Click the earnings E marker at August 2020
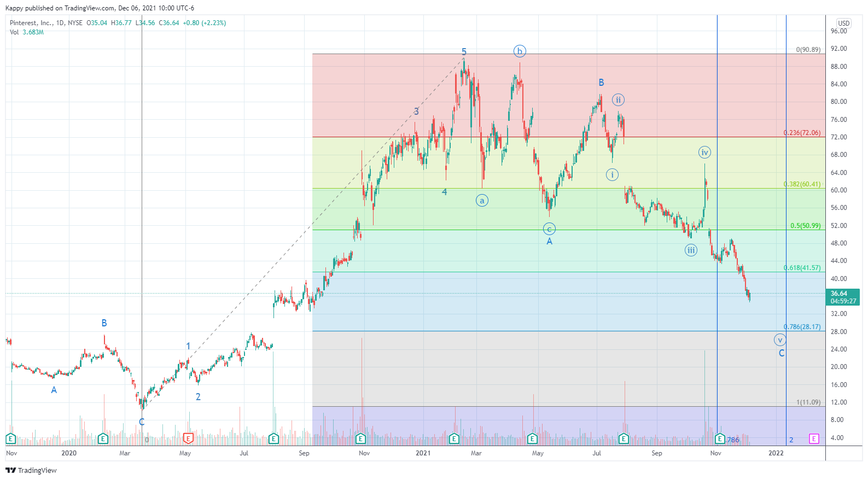The height and width of the screenshot is (480, 868). 273,438
